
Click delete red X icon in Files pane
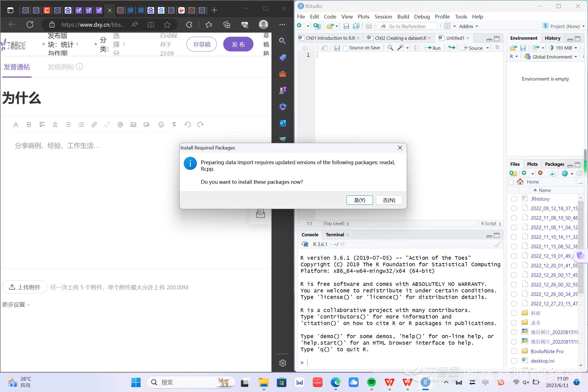(540, 173)
